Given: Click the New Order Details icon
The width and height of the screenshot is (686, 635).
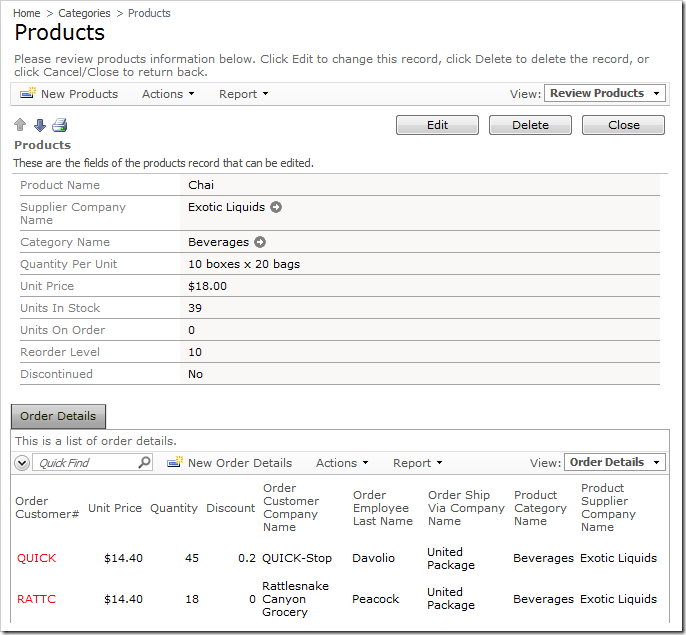Looking at the screenshot, I should pos(175,462).
